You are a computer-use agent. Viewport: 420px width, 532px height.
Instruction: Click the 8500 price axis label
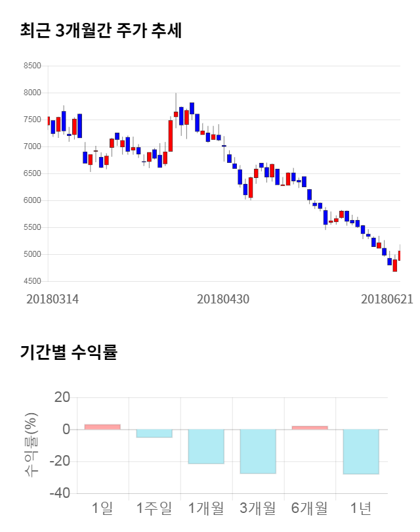point(31,66)
